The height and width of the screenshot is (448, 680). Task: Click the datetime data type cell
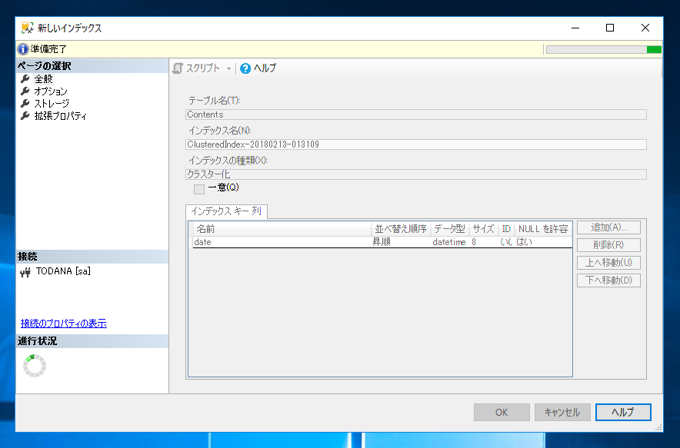click(450, 242)
